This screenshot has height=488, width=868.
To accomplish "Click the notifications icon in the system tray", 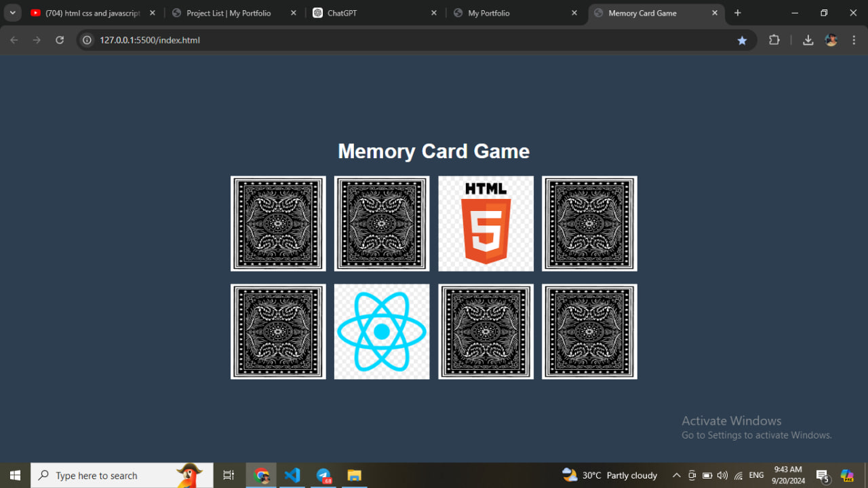I will click(821, 475).
